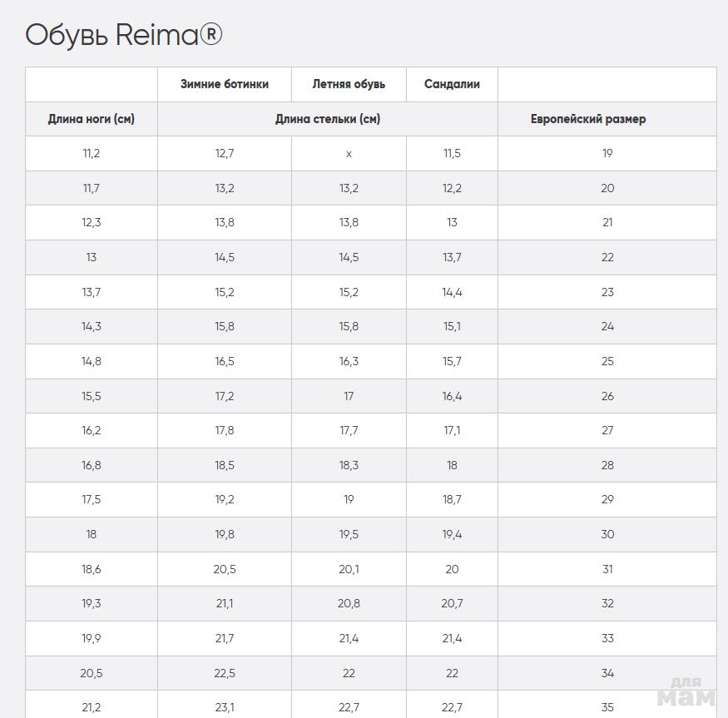Viewport: 728px width, 718px height.
Task: Click the Сандалии column header
Action: [452, 84]
